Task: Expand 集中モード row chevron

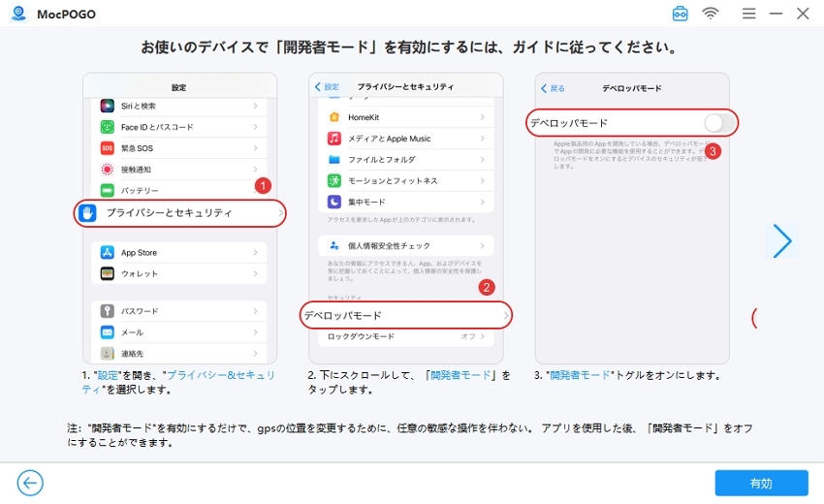Action: [x=483, y=202]
